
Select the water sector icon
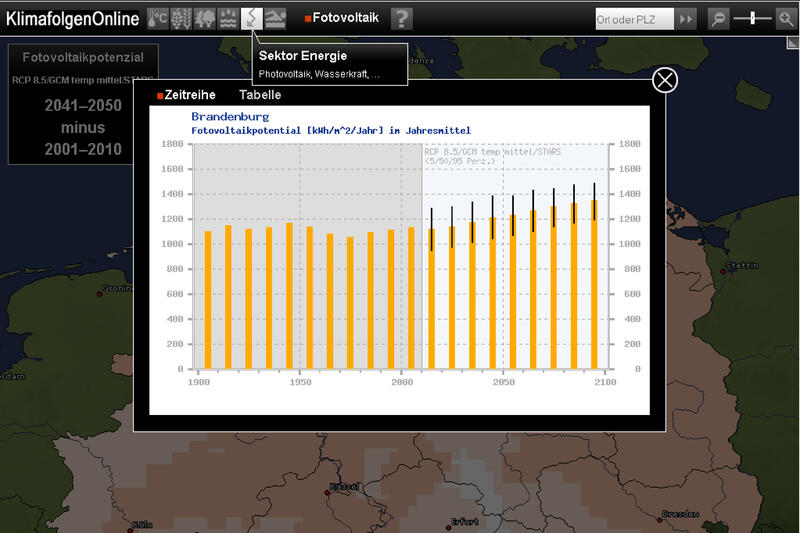click(x=228, y=18)
